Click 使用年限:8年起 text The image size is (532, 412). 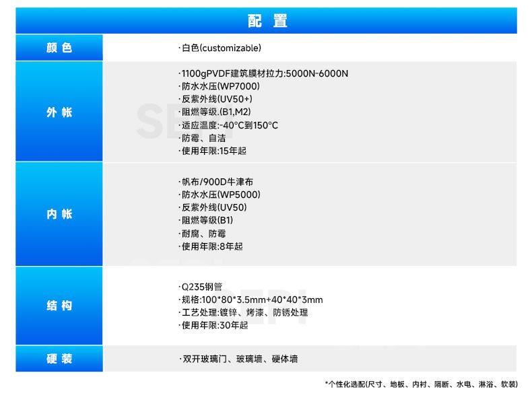211,246
